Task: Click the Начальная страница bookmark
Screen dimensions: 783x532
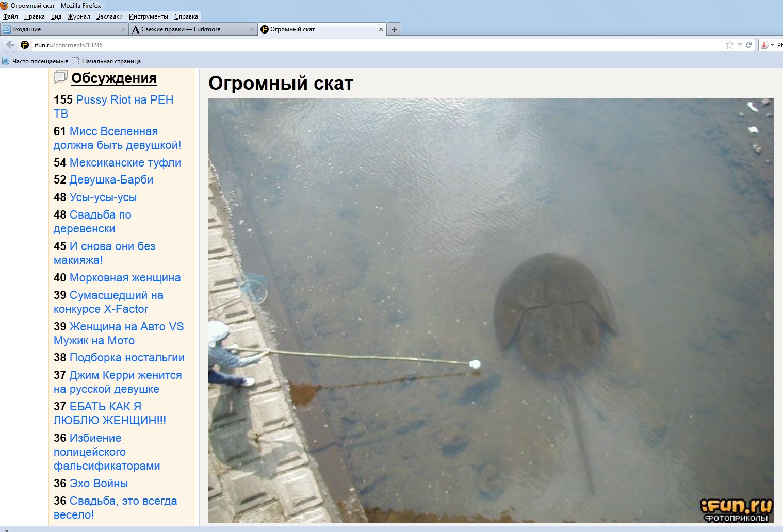Action: coord(111,61)
